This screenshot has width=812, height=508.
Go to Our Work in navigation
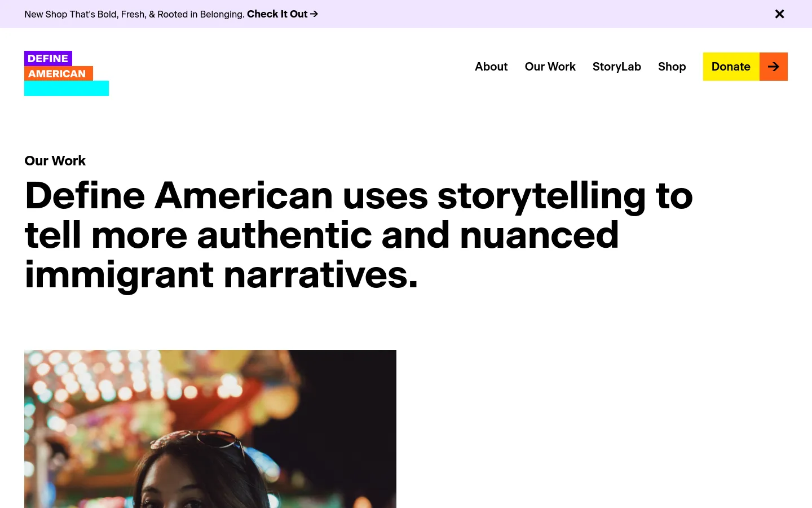click(x=550, y=67)
